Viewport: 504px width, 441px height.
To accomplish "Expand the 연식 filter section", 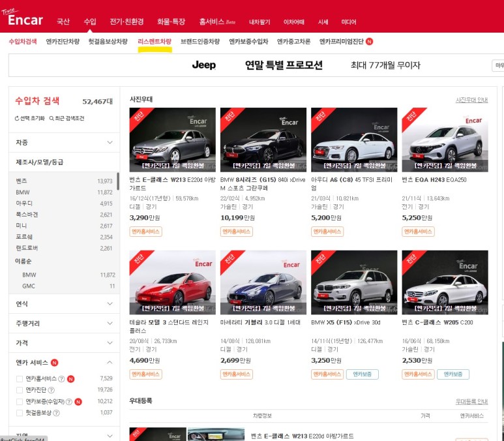I will click(x=65, y=304).
